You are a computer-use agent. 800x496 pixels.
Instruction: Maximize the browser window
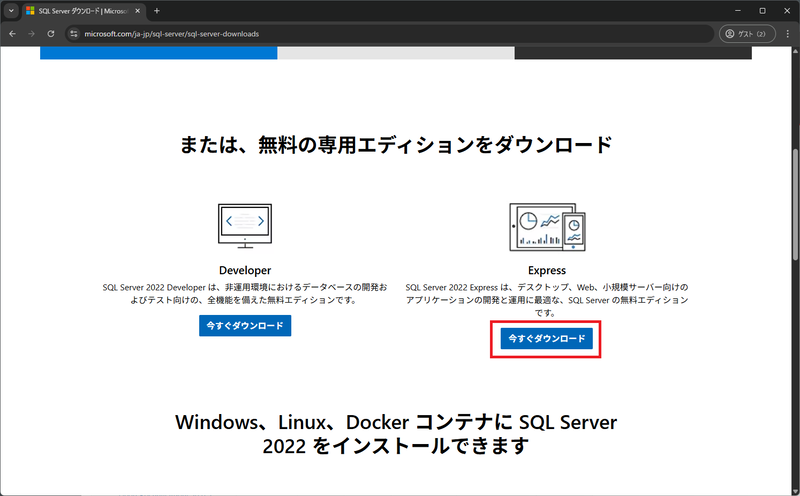tap(762, 11)
